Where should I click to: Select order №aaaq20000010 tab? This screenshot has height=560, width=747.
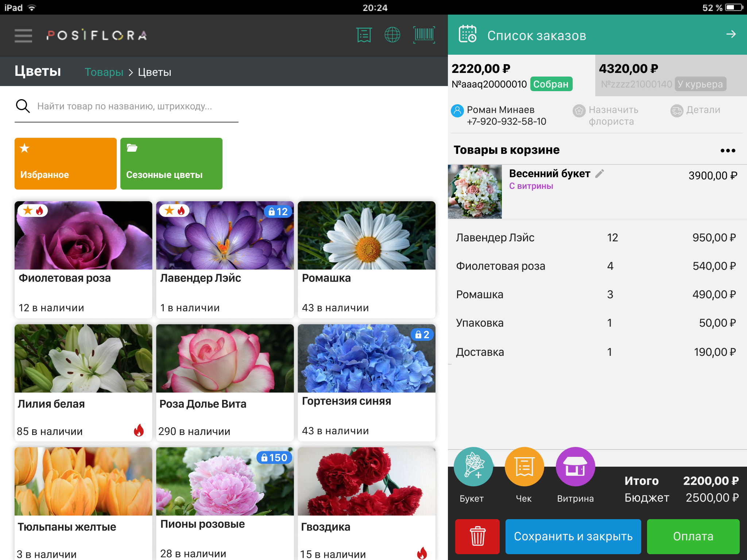(521, 76)
